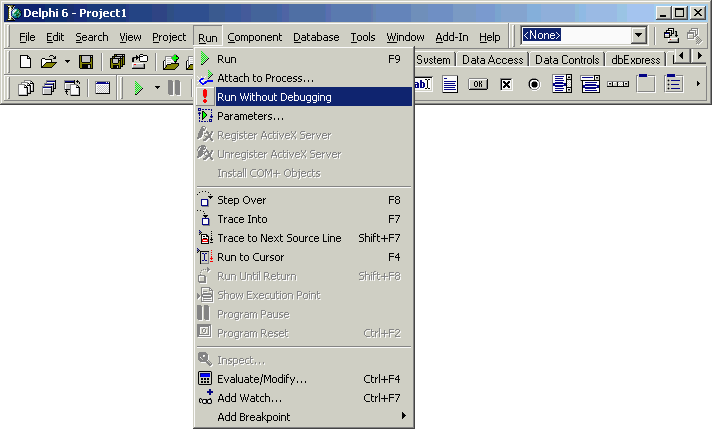Expand the Open file reopen dropdown arrow
This screenshot has height=429, width=712.
pyautogui.click(x=67, y=61)
